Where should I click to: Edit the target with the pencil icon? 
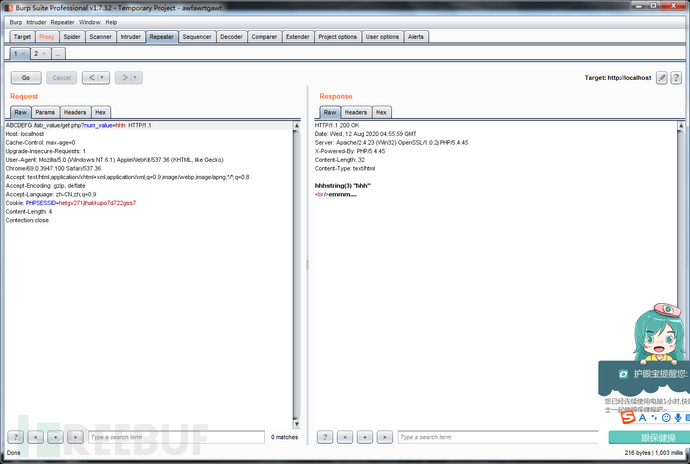(x=661, y=78)
